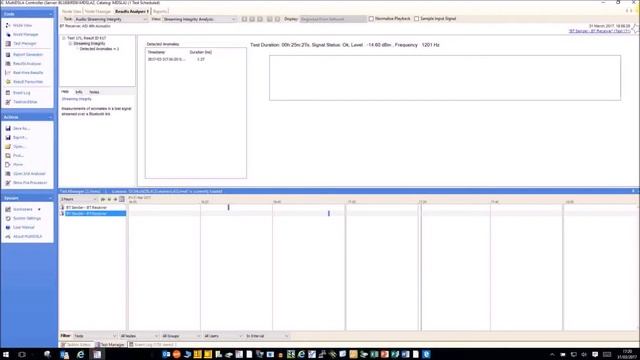The height and width of the screenshot is (360, 640).
Task: Open the All Groups filter dropdown
Action: click(x=181, y=336)
